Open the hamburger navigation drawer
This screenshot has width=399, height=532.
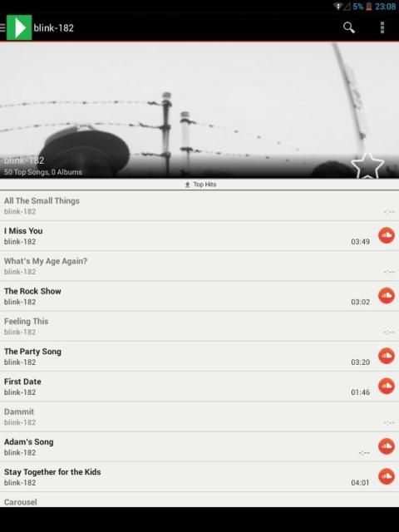coord(2,27)
